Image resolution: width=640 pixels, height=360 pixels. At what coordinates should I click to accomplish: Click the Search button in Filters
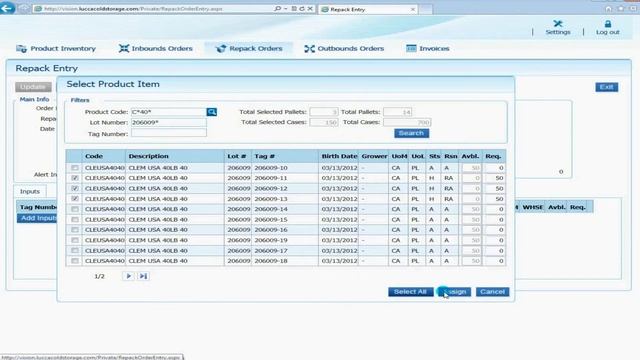click(411, 133)
